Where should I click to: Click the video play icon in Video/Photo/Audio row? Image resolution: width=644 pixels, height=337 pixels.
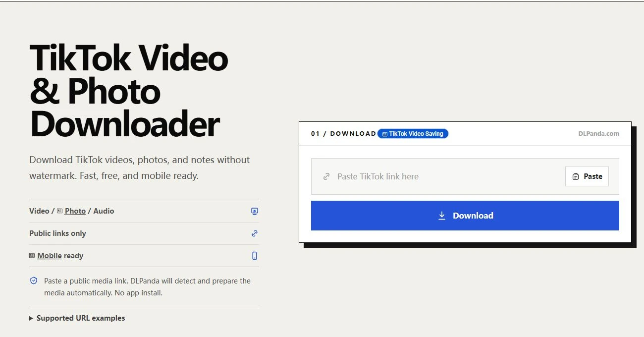click(255, 211)
